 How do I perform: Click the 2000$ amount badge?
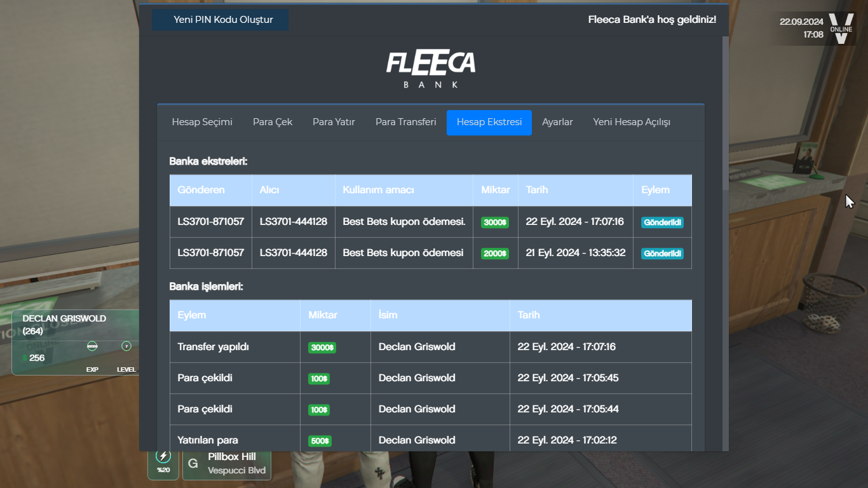click(495, 254)
